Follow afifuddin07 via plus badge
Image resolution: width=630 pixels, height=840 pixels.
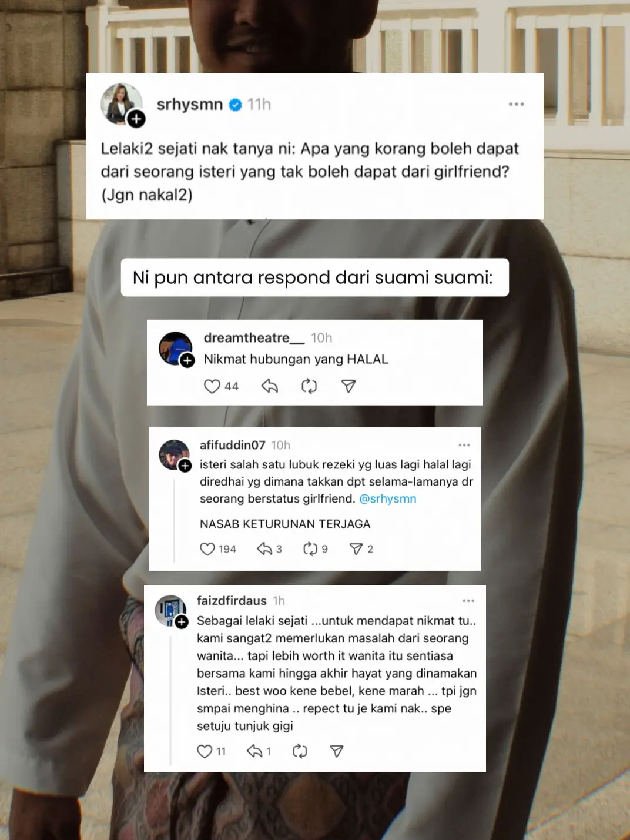coord(185,466)
